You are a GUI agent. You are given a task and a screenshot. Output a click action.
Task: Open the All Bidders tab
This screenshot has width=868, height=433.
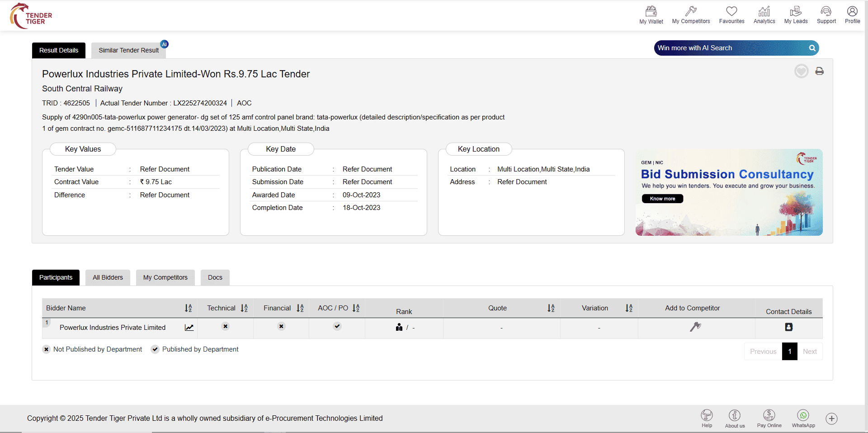[108, 277]
